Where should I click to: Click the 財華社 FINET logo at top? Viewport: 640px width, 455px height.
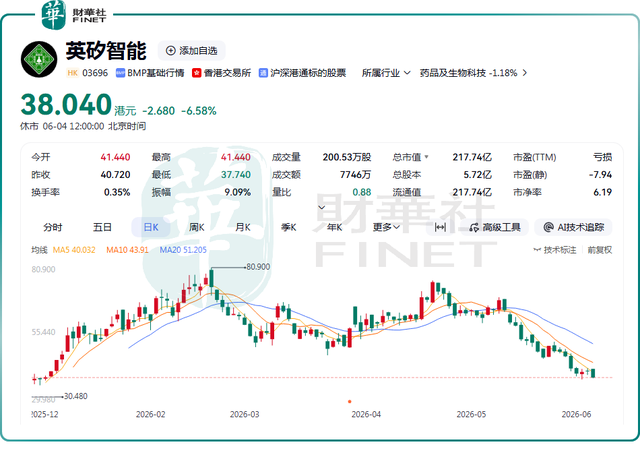coord(73,15)
